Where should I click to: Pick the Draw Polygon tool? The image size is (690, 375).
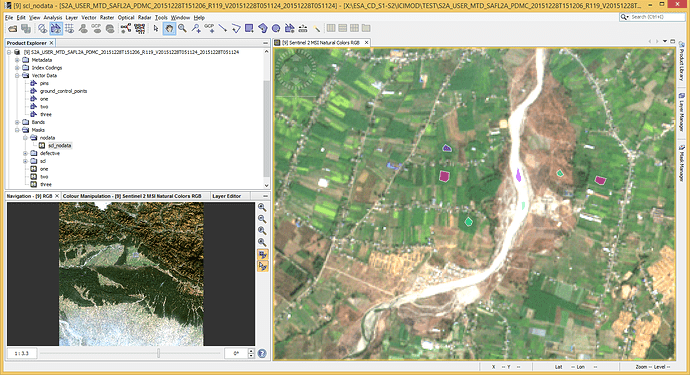pos(263,29)
